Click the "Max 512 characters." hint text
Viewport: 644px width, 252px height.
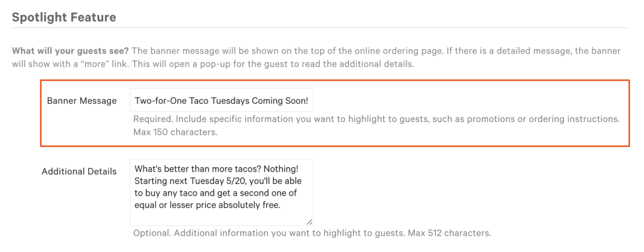[449, 233]
